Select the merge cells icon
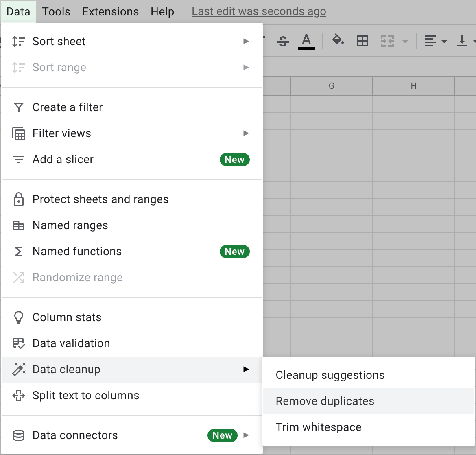 386,41
